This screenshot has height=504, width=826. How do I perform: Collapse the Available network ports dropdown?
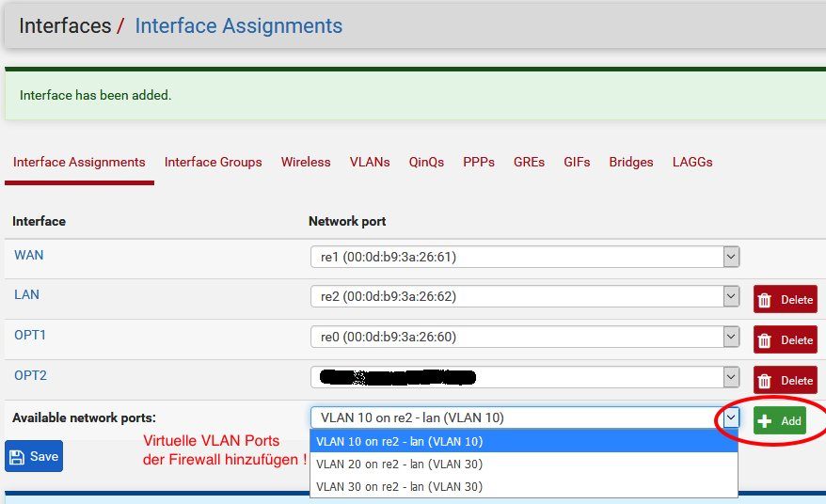[731, 418]
